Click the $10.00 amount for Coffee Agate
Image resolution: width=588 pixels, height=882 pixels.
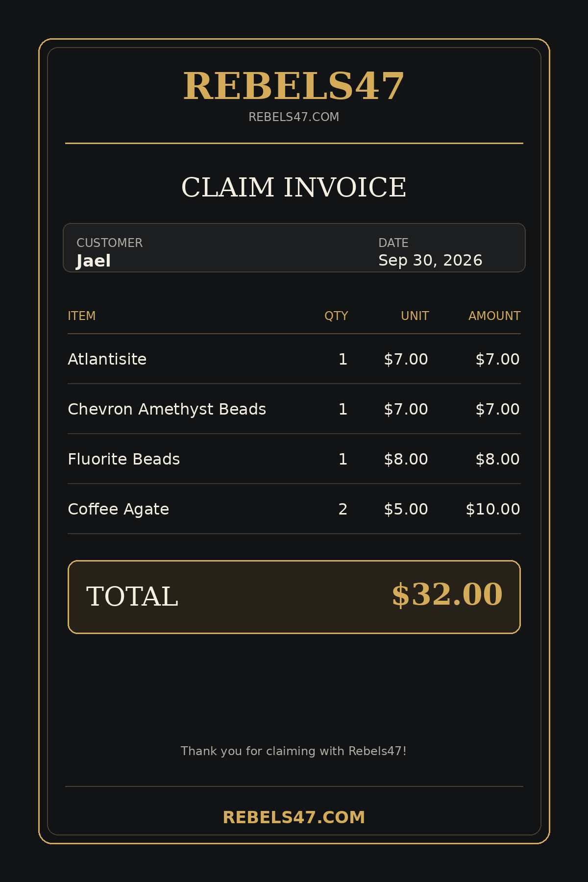(493, 509)
